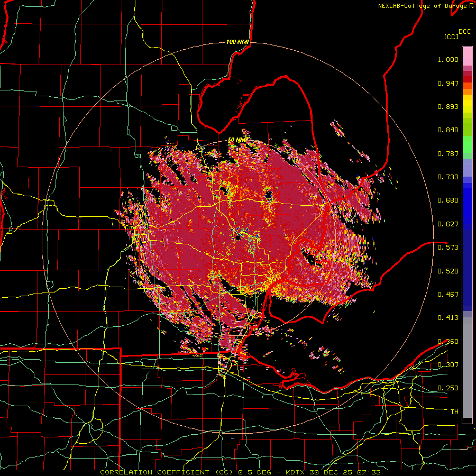Screen dimensions: 476x476
Task: Click the 0.467 color scale value
Action: pos(448,295)
